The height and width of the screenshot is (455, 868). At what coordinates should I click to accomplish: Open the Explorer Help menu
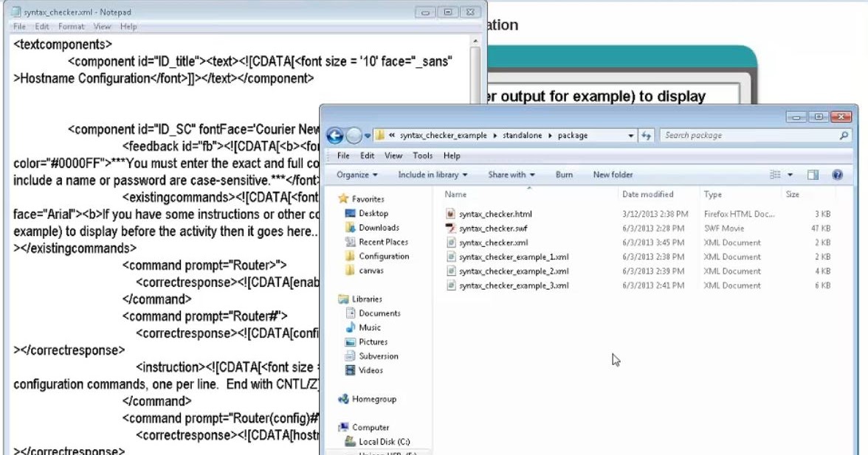pyautogui.click(x=452, y=156)
